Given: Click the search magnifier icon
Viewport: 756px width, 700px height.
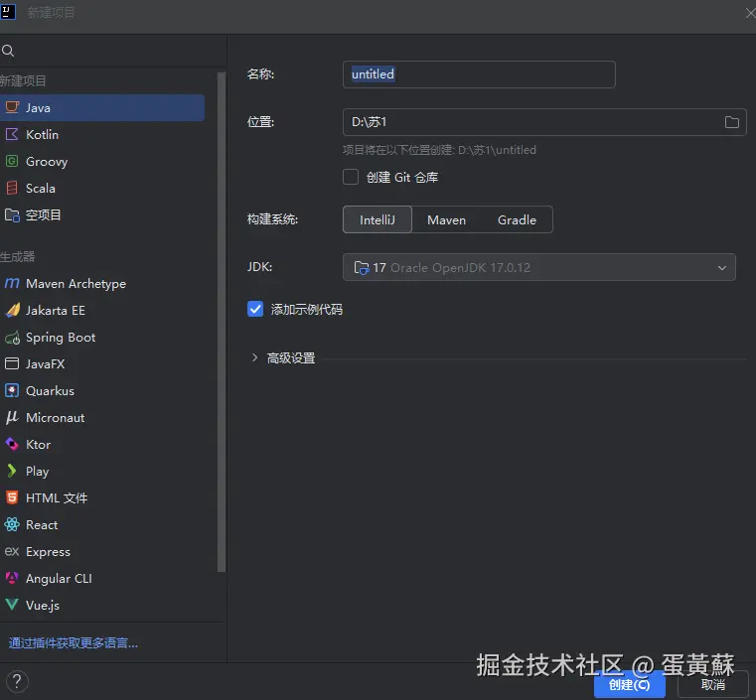Looking at the screenshot, I should click(x=8, y=51).
